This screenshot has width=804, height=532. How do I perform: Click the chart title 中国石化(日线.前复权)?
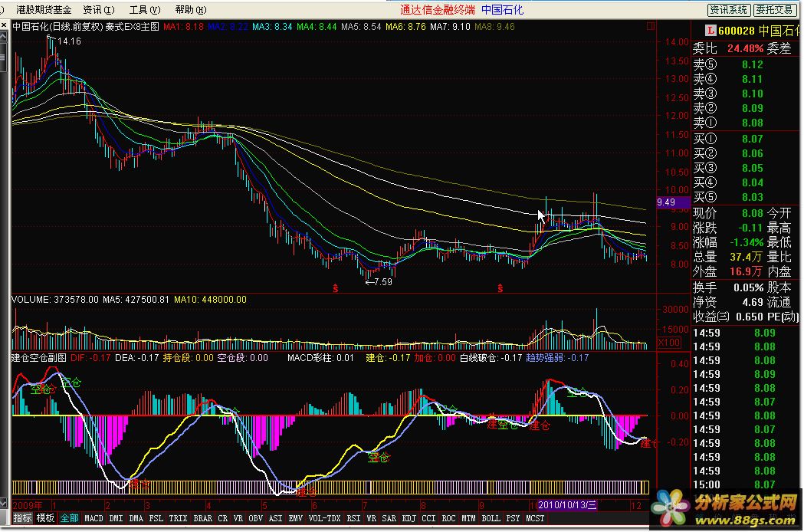57,27
